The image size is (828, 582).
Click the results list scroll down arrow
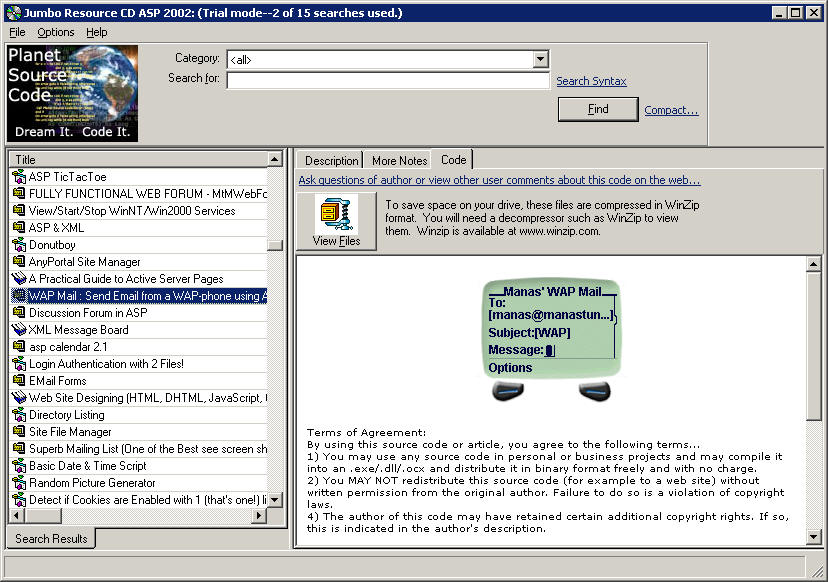click(x=275, y=500)
